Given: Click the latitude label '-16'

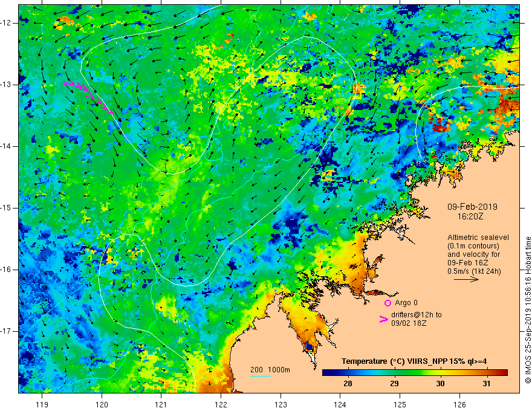Looking at the screenshot, I should pos(7,270).
